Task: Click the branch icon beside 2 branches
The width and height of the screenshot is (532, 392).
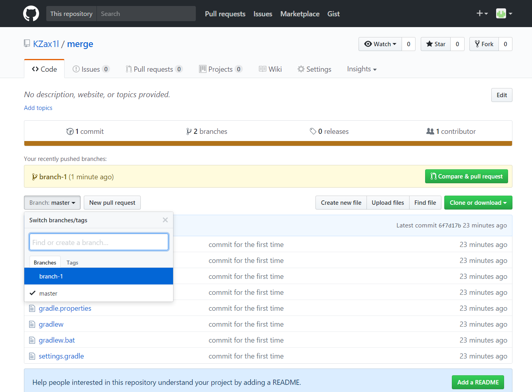Action: 189,131
